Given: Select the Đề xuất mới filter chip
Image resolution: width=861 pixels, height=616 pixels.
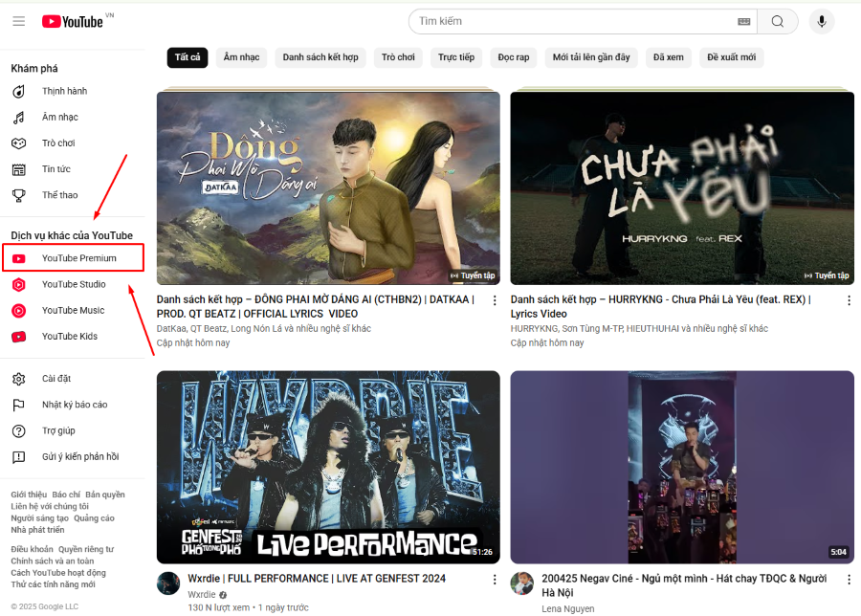Looking at the screenshot, I should tap(731, 57).
